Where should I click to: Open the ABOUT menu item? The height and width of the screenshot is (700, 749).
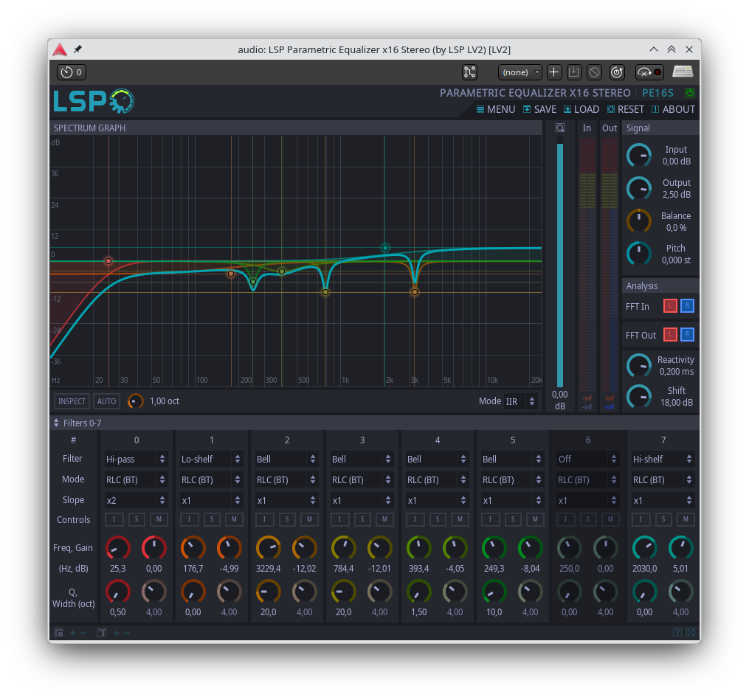point(673,109)
